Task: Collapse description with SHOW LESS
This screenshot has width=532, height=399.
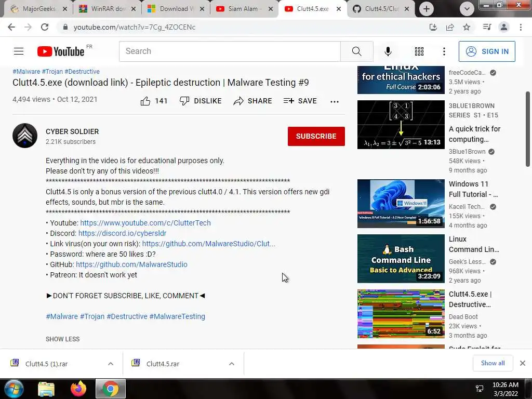Action: [62, 339]
